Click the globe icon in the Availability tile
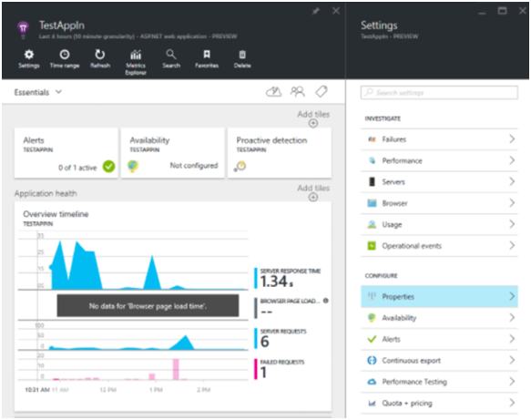Viewport: 531px width, 420px height. 133,166
